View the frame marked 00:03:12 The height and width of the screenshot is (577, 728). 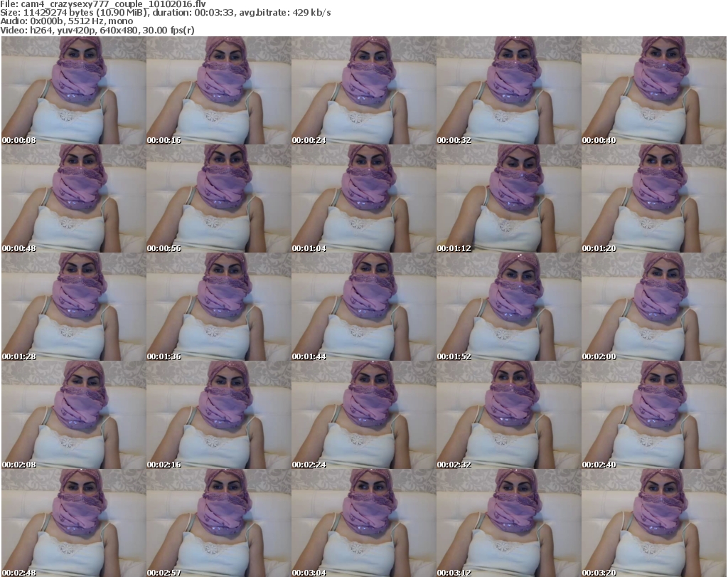pyautogui.click(x=508, y=523)
